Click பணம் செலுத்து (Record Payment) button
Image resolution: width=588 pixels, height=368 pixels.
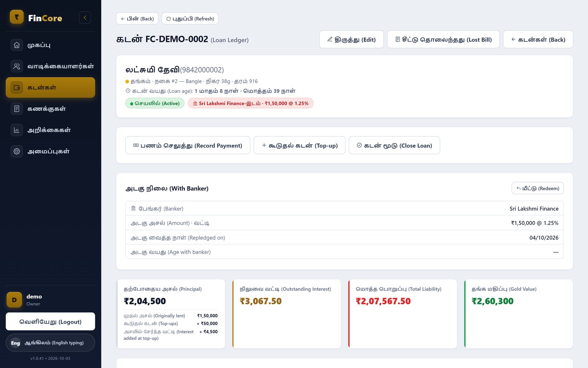coord(188,145)
